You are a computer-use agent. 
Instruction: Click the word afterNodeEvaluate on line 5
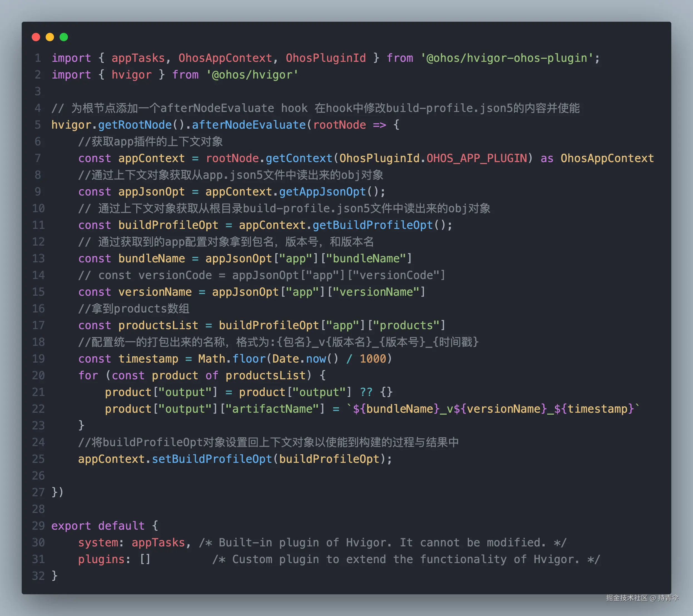click(x=249, y=125)
